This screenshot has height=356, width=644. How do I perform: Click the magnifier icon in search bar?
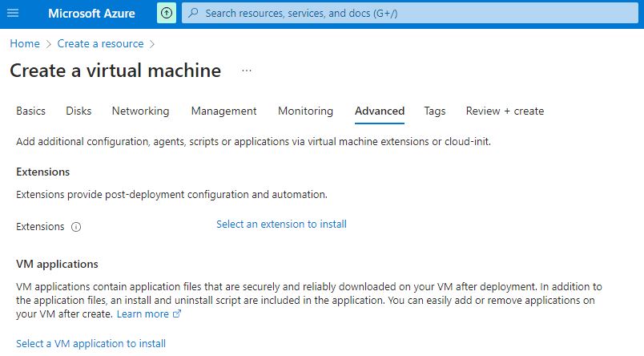click(x=193, y=14)
